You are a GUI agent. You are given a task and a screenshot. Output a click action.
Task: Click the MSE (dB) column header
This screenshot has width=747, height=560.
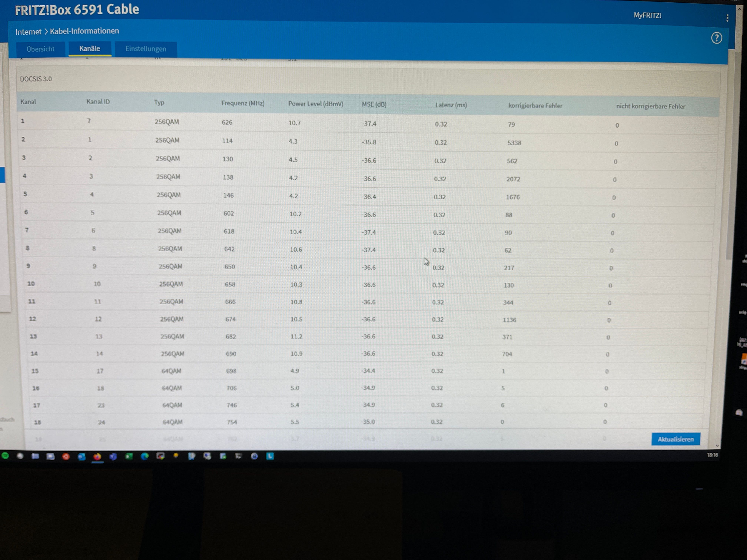(374, 104)
